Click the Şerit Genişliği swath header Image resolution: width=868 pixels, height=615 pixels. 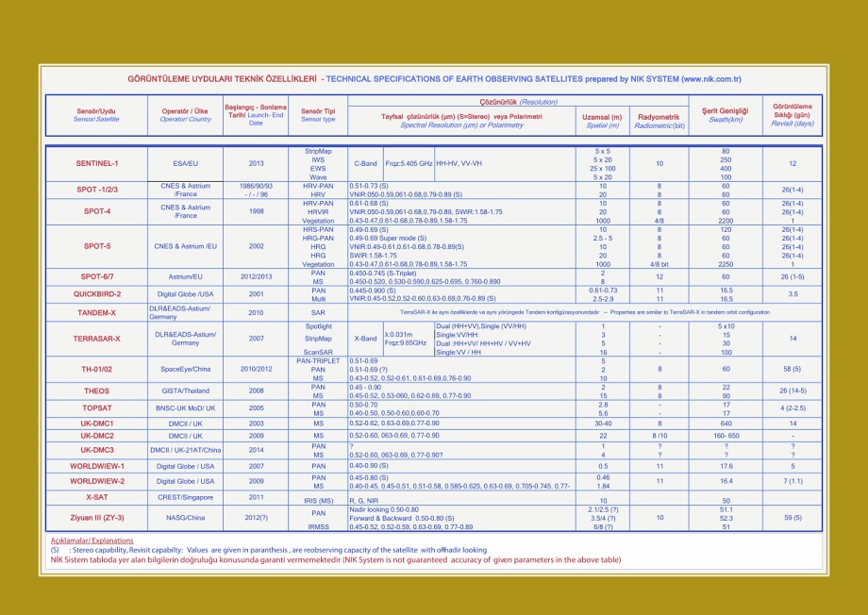click(726, 115)
